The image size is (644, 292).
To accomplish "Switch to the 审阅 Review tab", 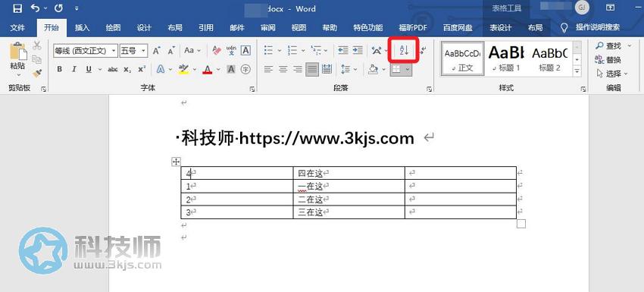I will [267, 28].
